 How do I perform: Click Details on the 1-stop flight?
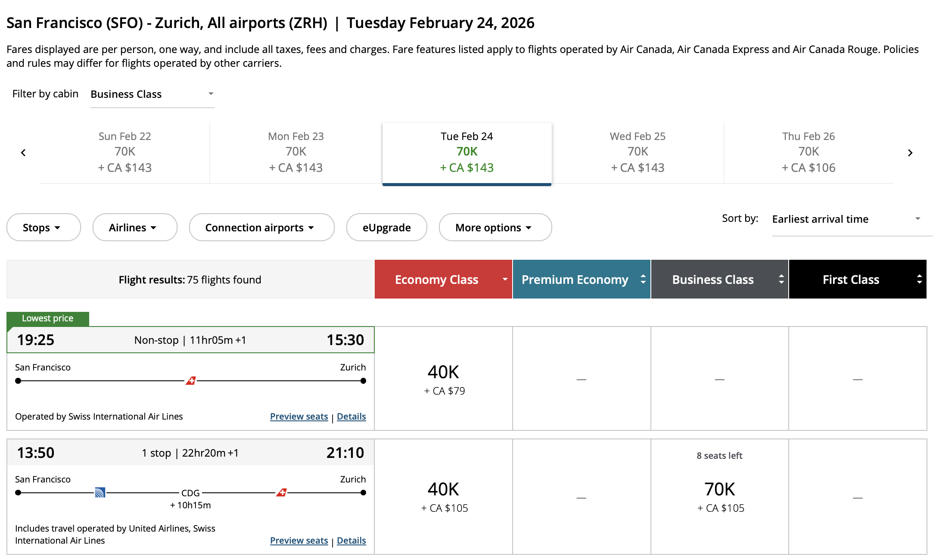[x=351, y=540]
